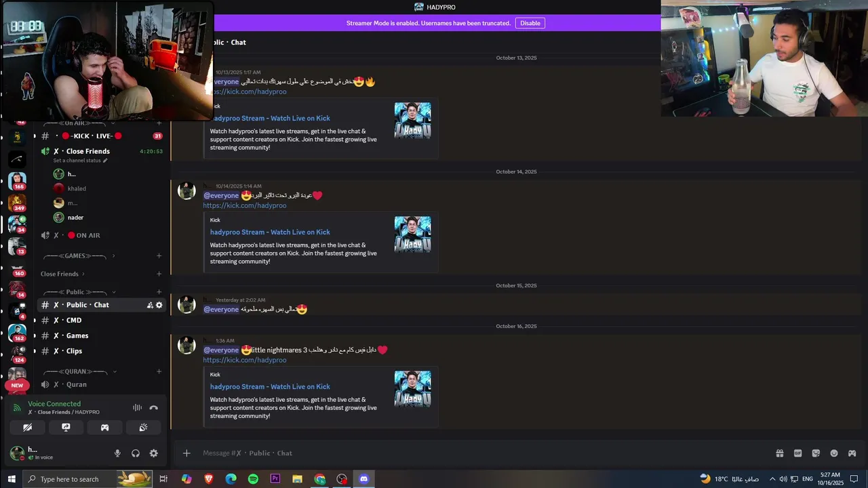Disable Streamer Mode
The image size is (868, 488).
pos(530,23)
